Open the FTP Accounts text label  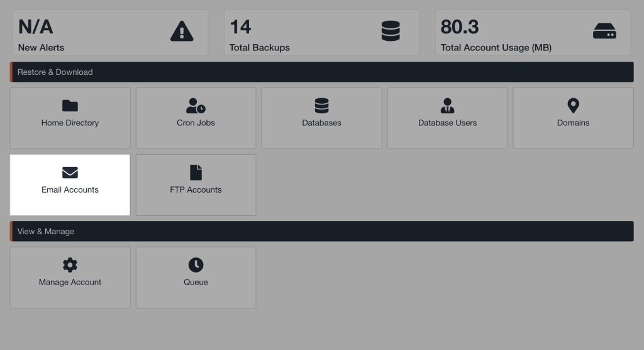(196, 189)
